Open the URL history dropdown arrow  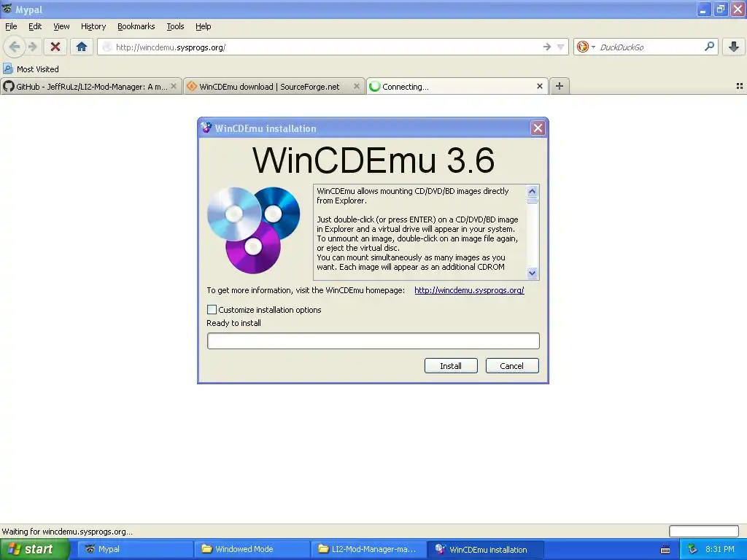pyautogui.click(x=561, y=47)
